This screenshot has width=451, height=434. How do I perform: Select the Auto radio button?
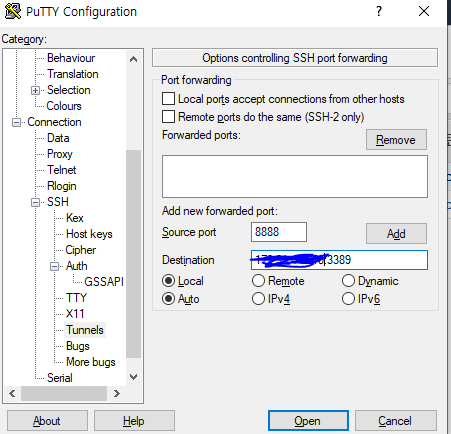click(168, 299)
